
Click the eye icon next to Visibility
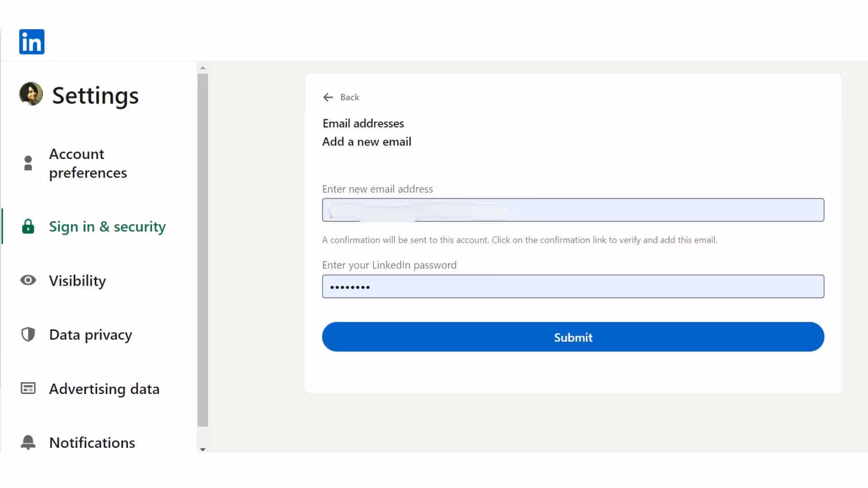28,281
